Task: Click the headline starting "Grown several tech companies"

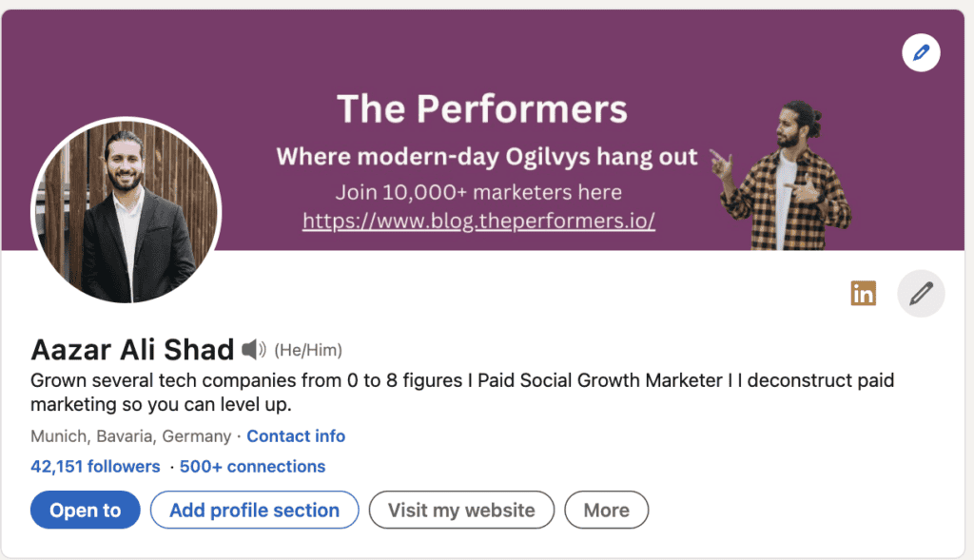Action: (x=462, y=393)
